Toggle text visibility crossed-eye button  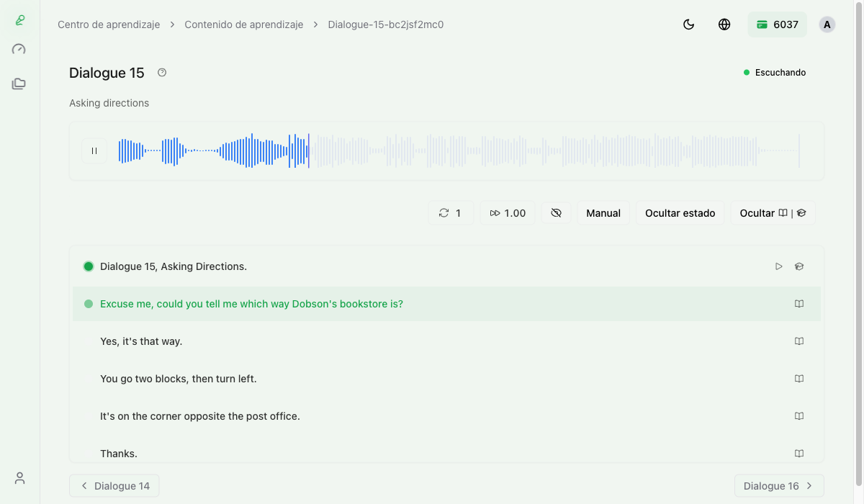pyautogui.click(x=556, y=213)
